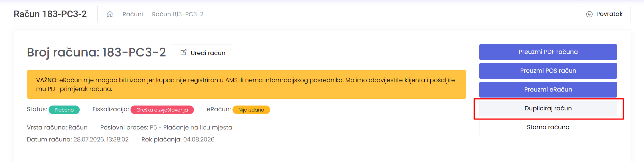This screenshot has height=162, width=644.
Task: Click the red Greška eIzvještavanja badge
Action: pyautogui.click(x=162, y=110)
